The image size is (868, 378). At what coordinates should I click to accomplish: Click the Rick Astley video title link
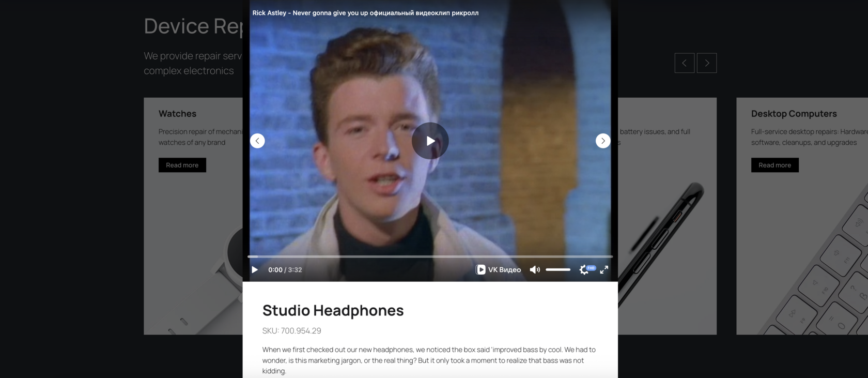(x=365, y=13)
